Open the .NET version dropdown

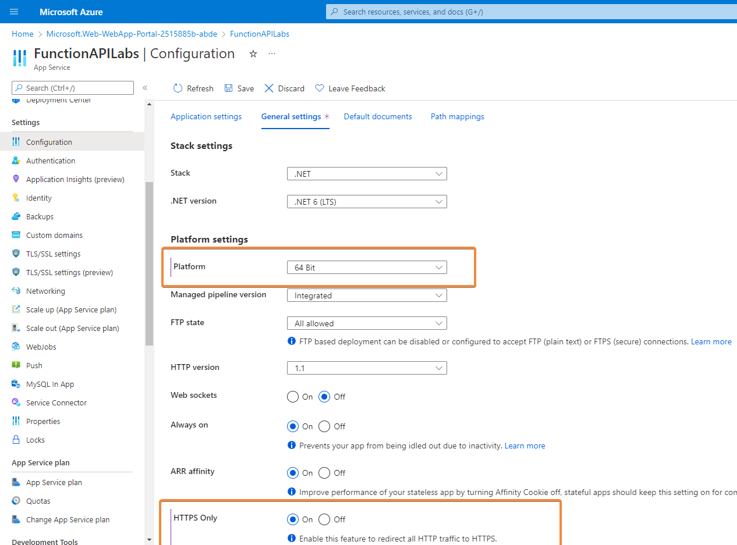[366, 202]
